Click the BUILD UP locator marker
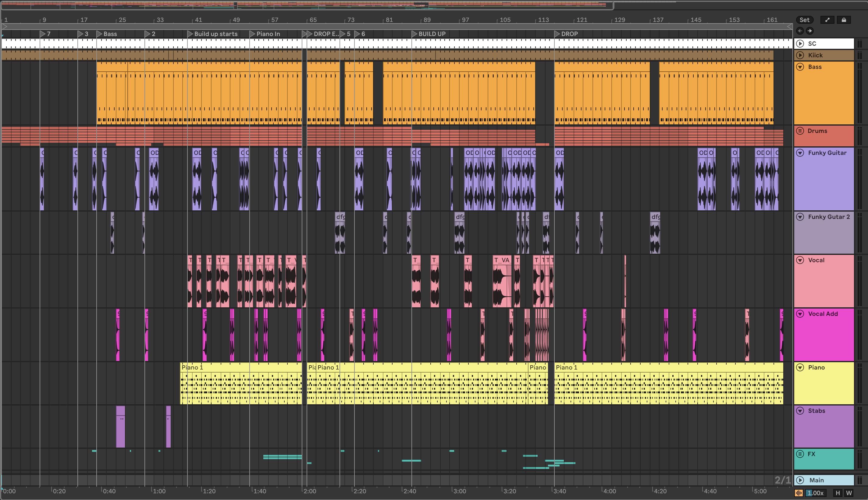868x500 pixels. 414,34
